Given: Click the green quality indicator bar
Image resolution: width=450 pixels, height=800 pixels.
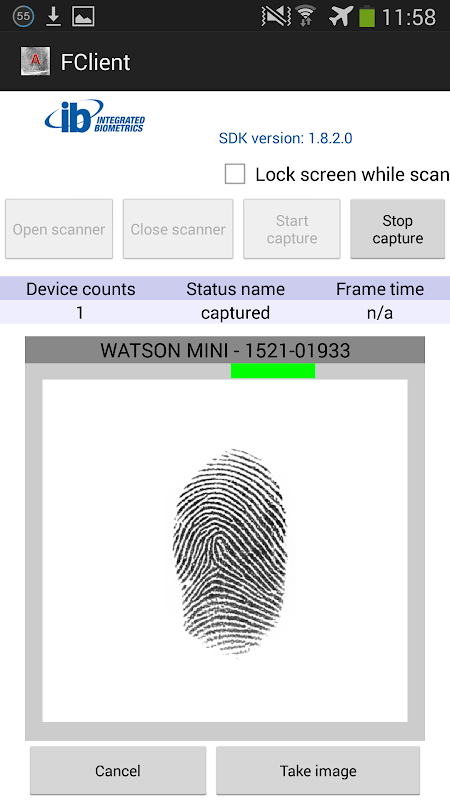Looking at the screenshot, I should (x=273, y=371).
